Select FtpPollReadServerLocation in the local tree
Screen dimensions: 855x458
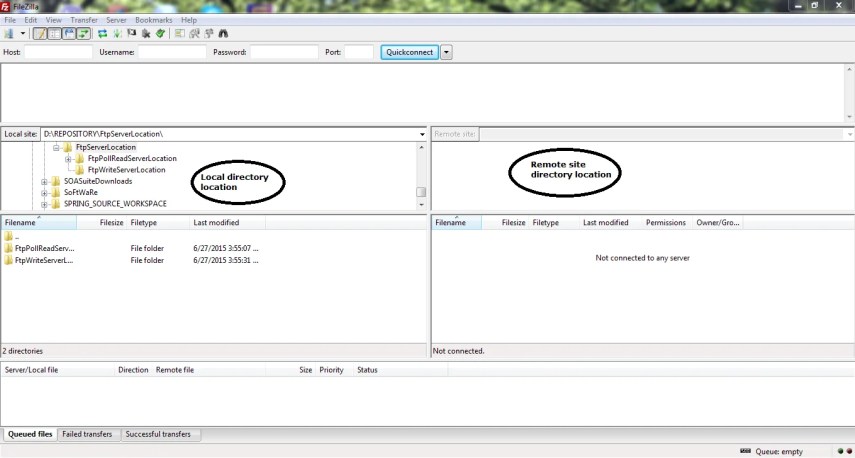tap(132, 158)
